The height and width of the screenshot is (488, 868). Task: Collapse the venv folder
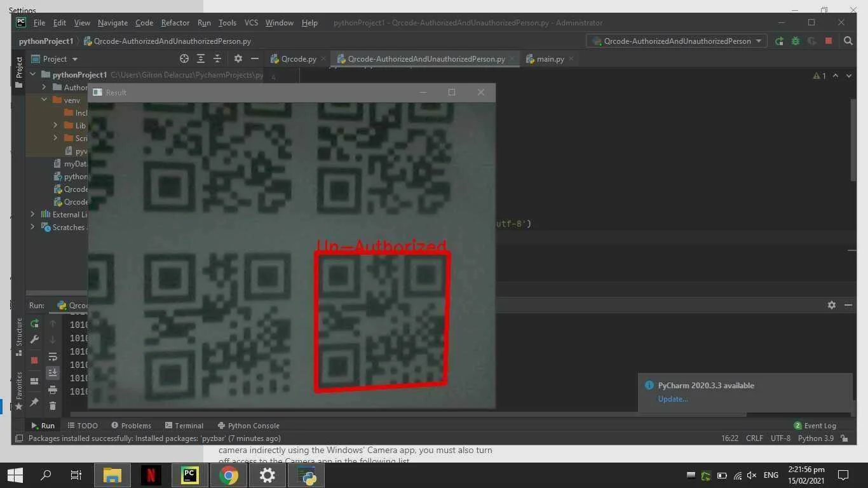(x=44, y=100)
